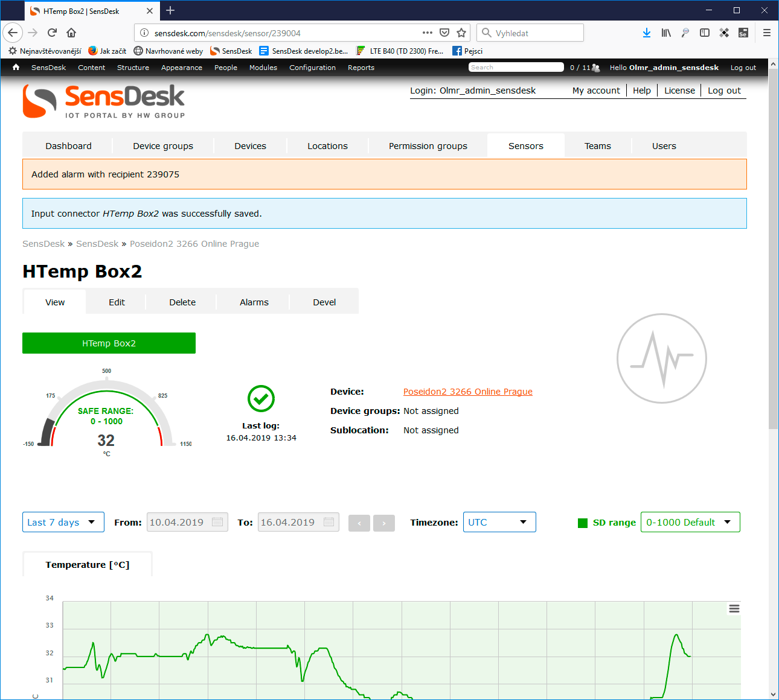Open the Users tab
Image resolution: width=779 pixels, height=700 pixels.
[664, 145]
